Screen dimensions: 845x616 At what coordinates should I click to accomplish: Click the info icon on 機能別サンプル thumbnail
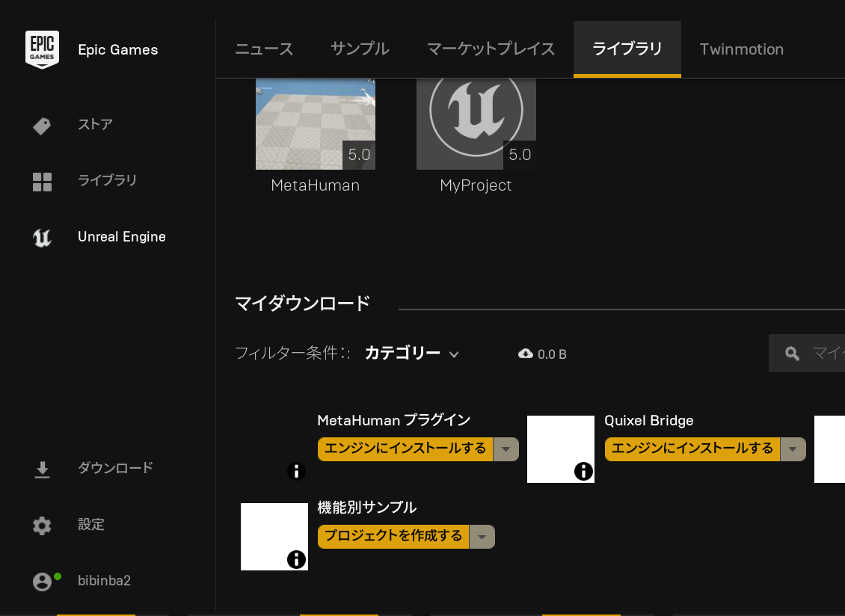point(296,559)
